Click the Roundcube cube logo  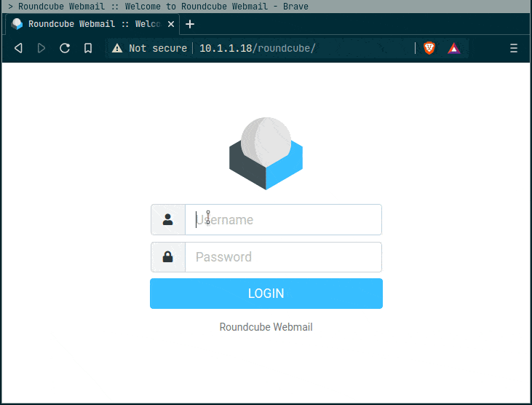click(266, 154)
